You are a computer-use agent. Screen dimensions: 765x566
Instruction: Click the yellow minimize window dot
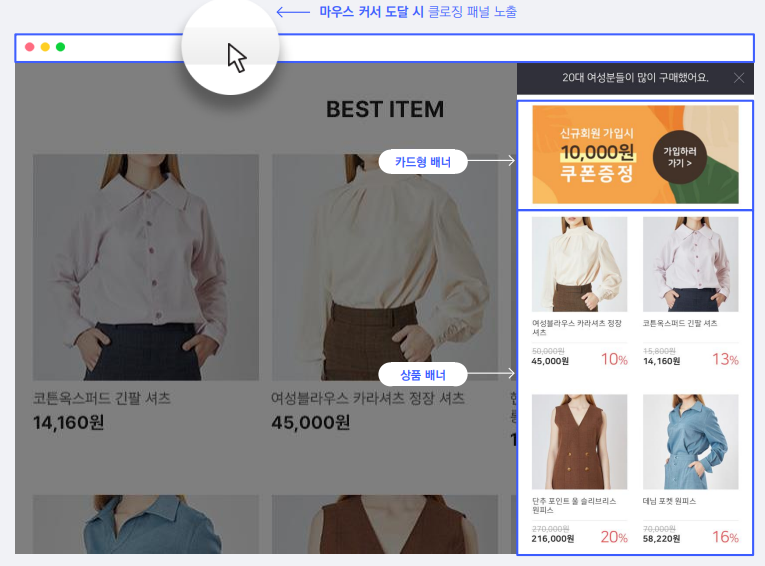(x=45, y=47)
